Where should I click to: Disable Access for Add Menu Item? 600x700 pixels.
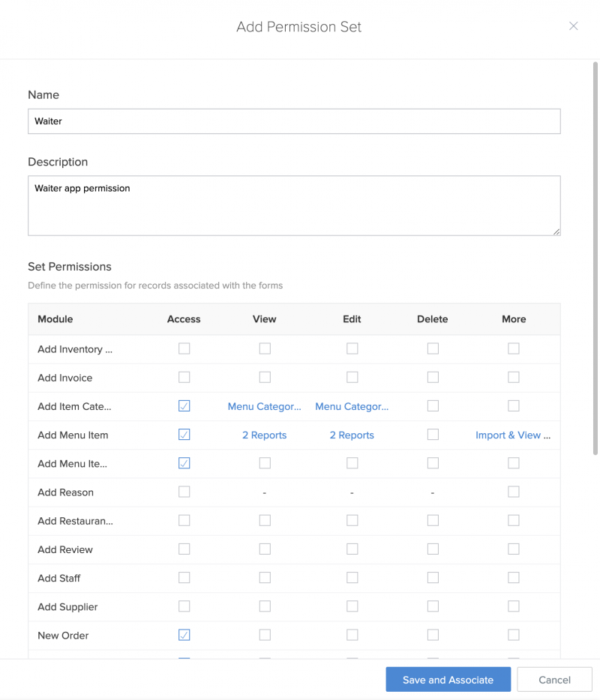184,435
